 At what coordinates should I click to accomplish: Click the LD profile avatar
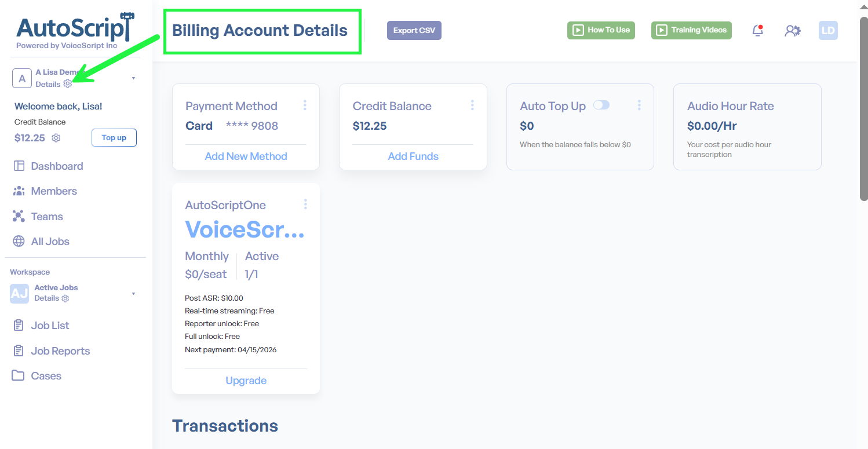827,31
